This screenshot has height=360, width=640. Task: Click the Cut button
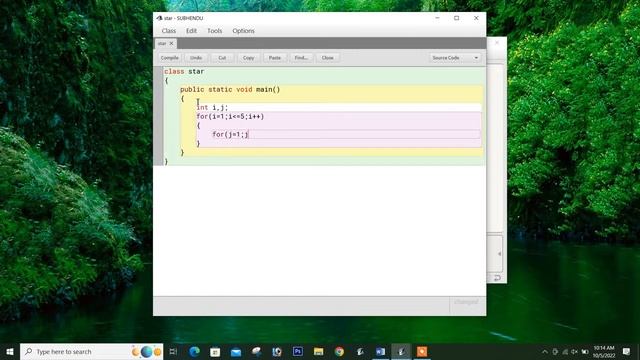(222, 58)
